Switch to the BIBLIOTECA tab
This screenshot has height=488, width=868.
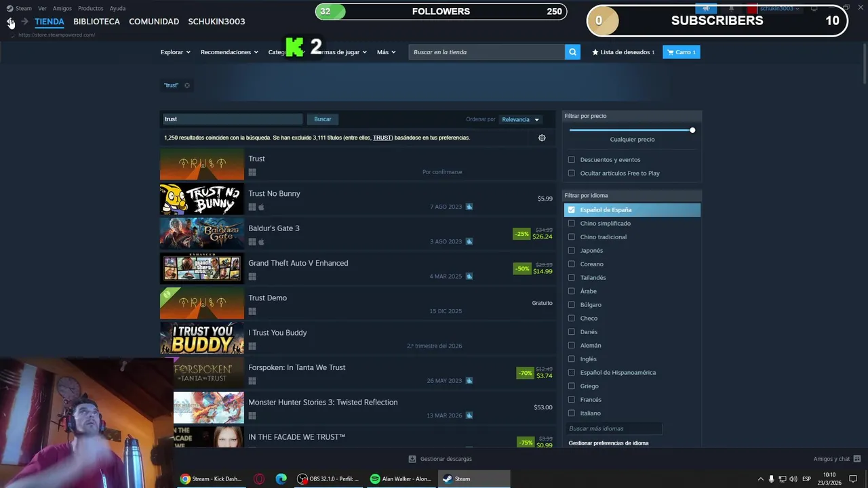pos(96,22)
